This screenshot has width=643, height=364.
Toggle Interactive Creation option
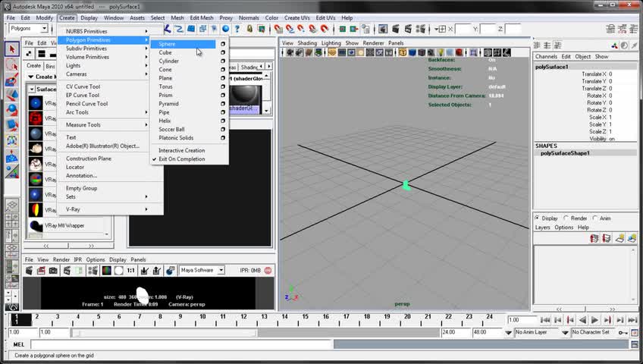(182, 150)
